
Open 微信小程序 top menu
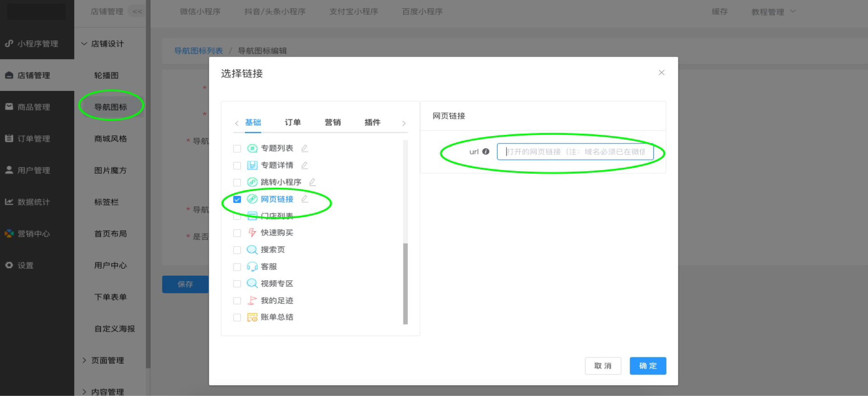click(200, 12)
